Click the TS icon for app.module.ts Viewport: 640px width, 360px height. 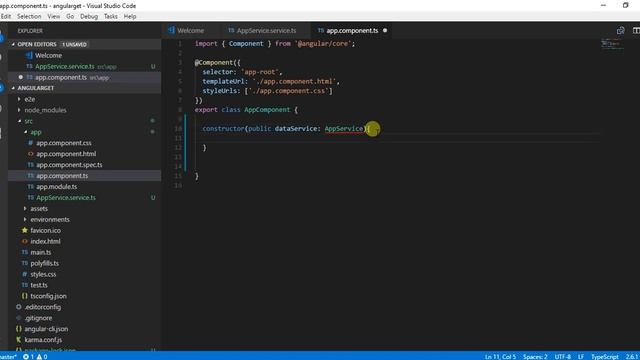31,187
